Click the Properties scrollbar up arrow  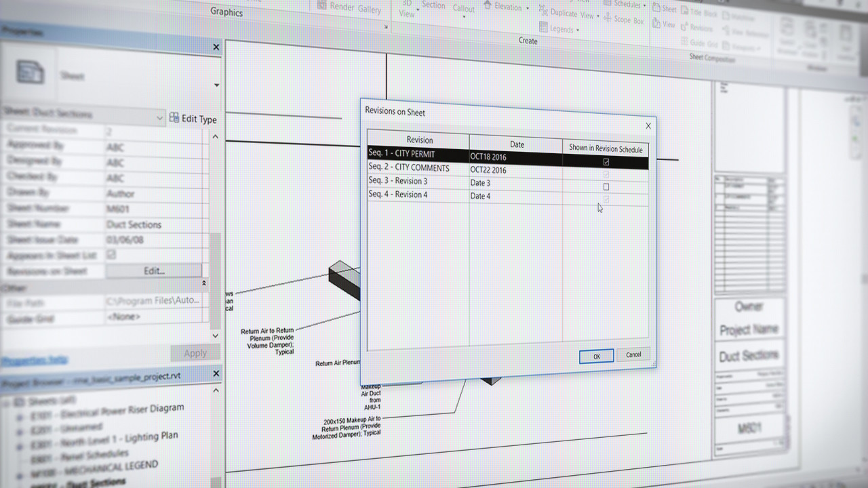(x=216, y=137)
